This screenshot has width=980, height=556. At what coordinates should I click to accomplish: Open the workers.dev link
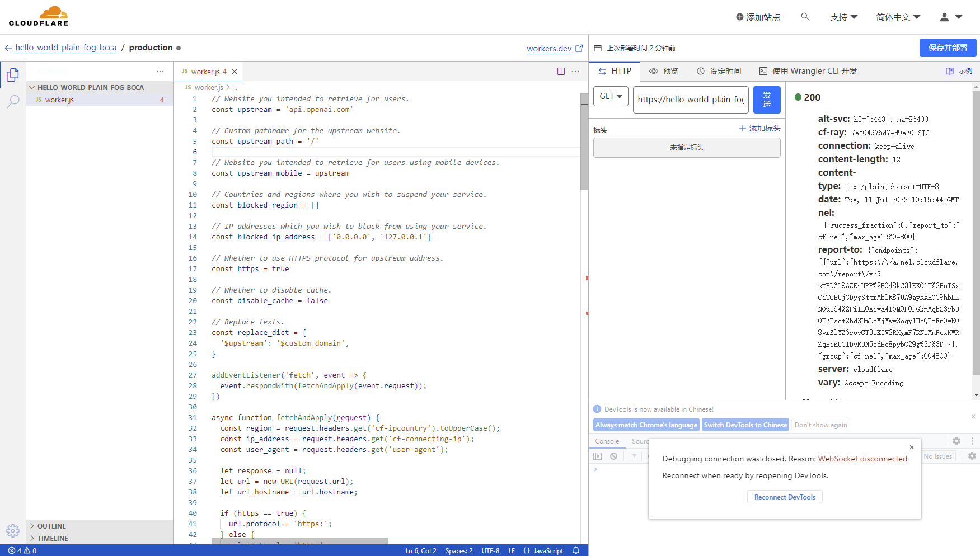(x=549, y=49)
